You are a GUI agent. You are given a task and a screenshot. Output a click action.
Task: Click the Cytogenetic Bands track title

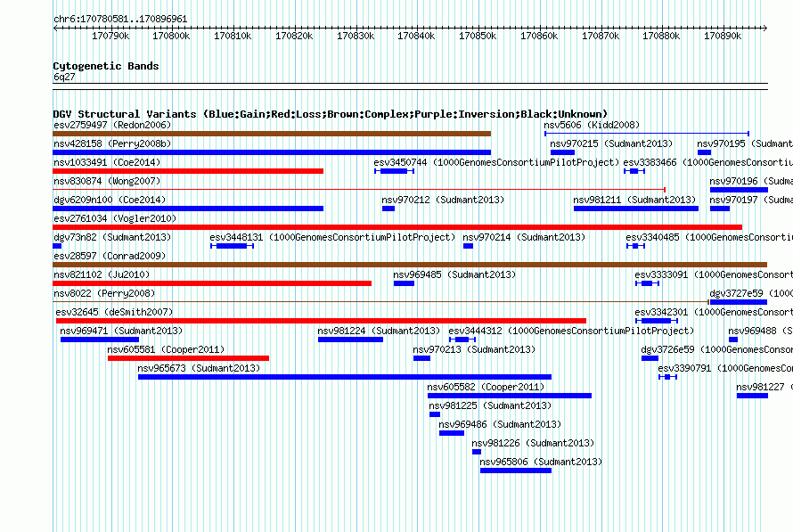coord(106,66)
